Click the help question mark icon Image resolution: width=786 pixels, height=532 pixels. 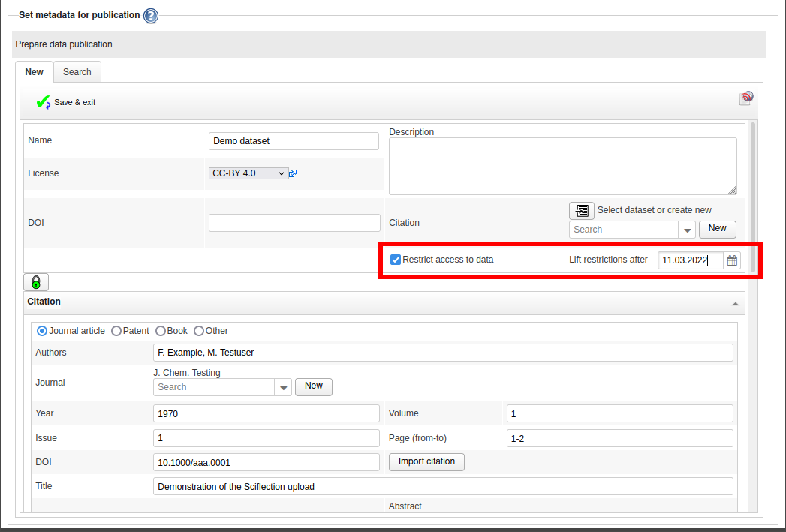[151, 15]
